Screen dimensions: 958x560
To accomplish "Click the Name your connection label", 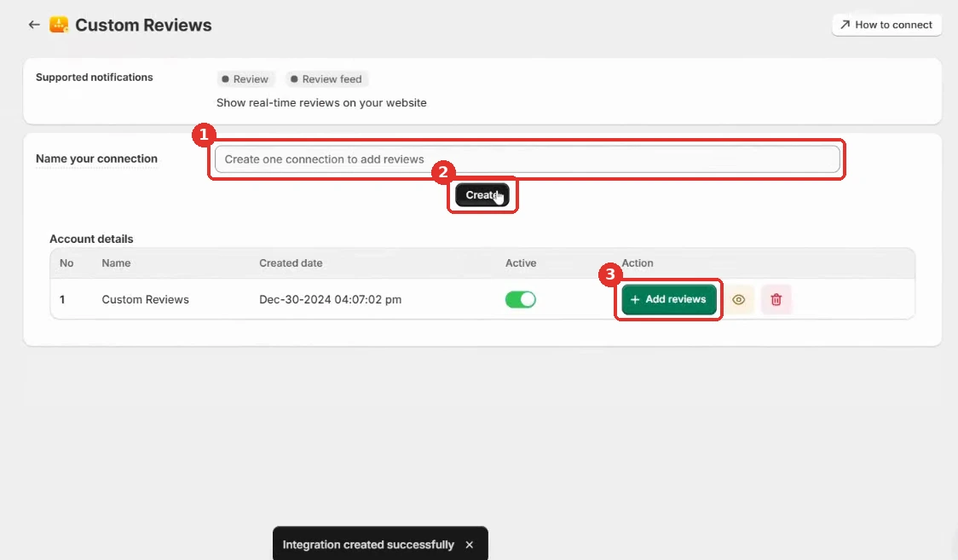I will point(96,159).
